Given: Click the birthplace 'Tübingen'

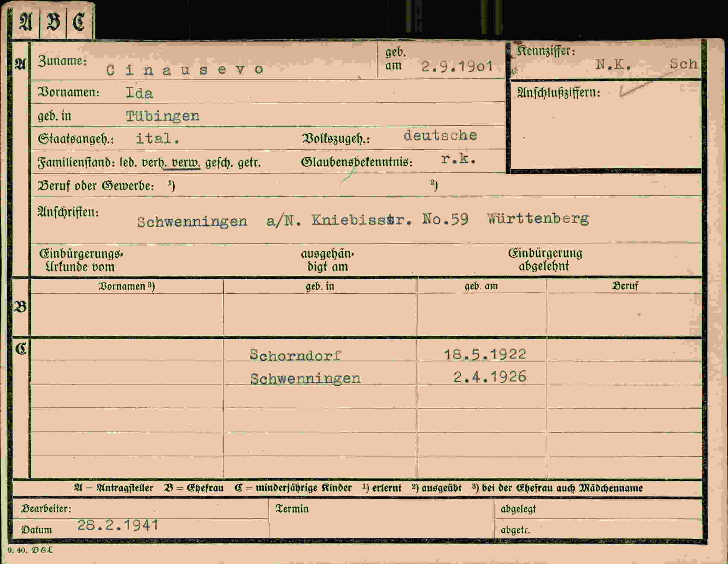Looking at the screenshot, I should 163,116.
